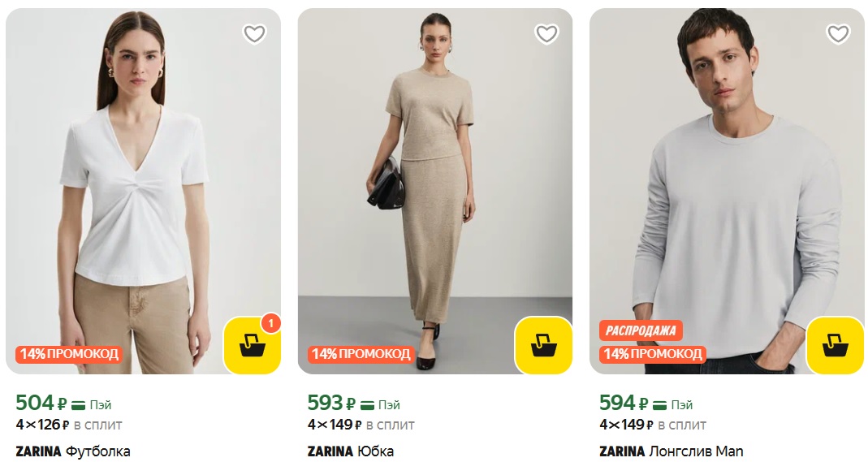Add gray longsleeve to shopping cart
868x462 pixels.
pyautogui.click(x=836, y=346)
